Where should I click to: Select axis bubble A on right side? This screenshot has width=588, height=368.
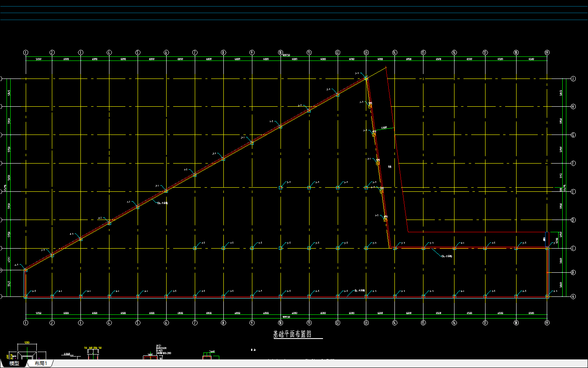(573, 296)
